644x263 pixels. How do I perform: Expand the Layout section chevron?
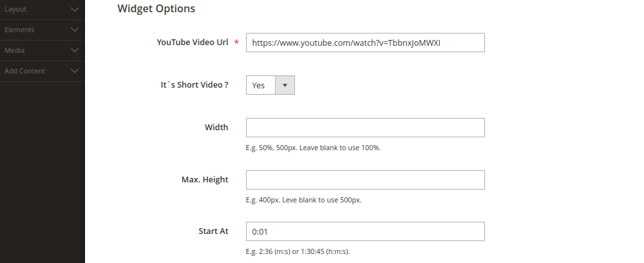74,9
